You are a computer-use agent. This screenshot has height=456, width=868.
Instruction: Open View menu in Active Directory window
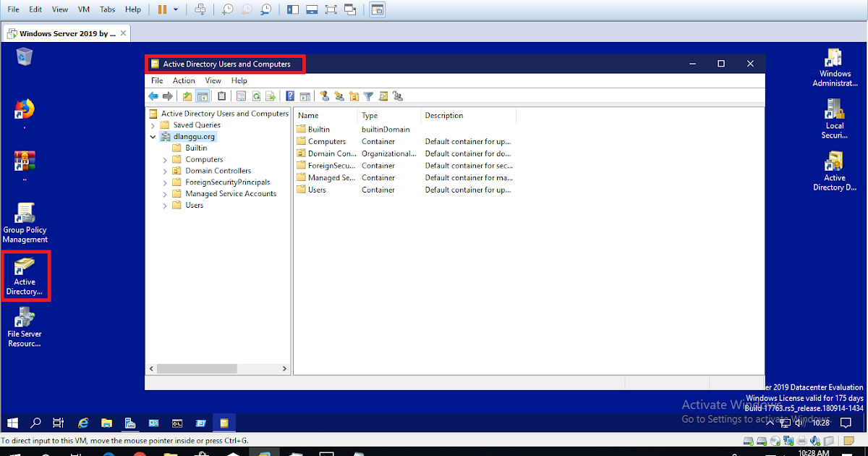(213, 80)
